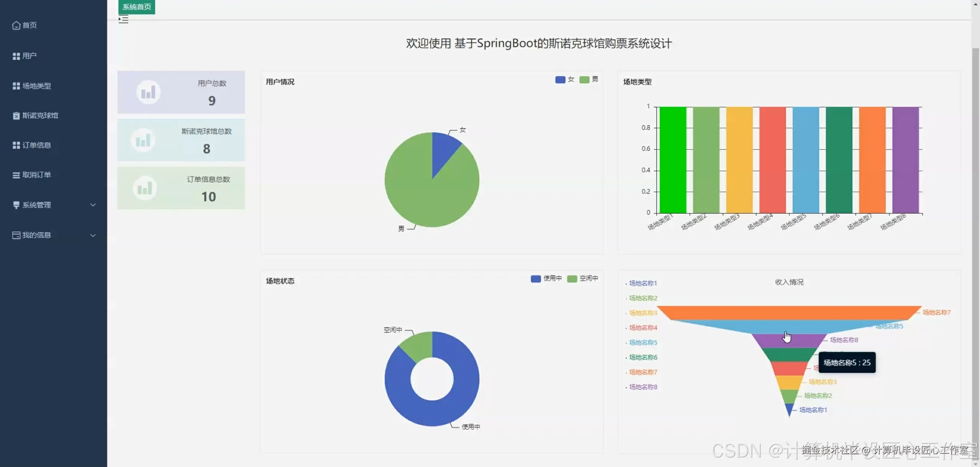Expand the 系统管理 menu

(x=93, y=205)
